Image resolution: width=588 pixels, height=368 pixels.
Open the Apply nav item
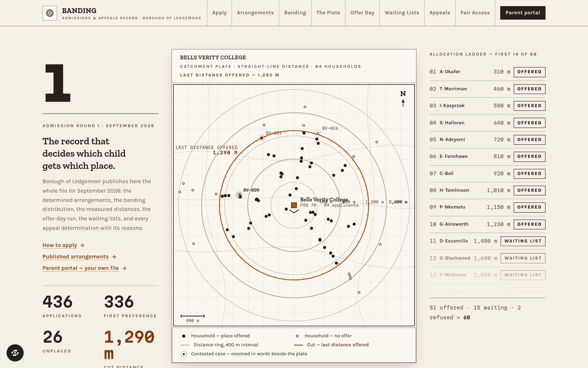point(219,13)
